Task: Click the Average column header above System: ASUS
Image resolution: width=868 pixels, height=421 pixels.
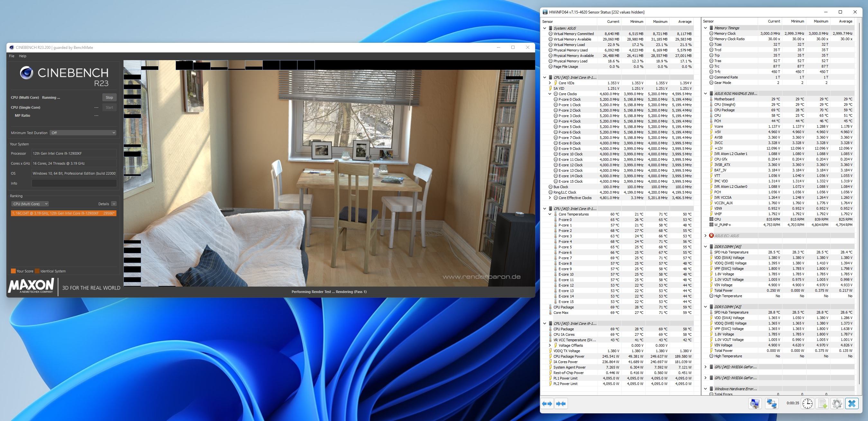Action: pos(682,22)
